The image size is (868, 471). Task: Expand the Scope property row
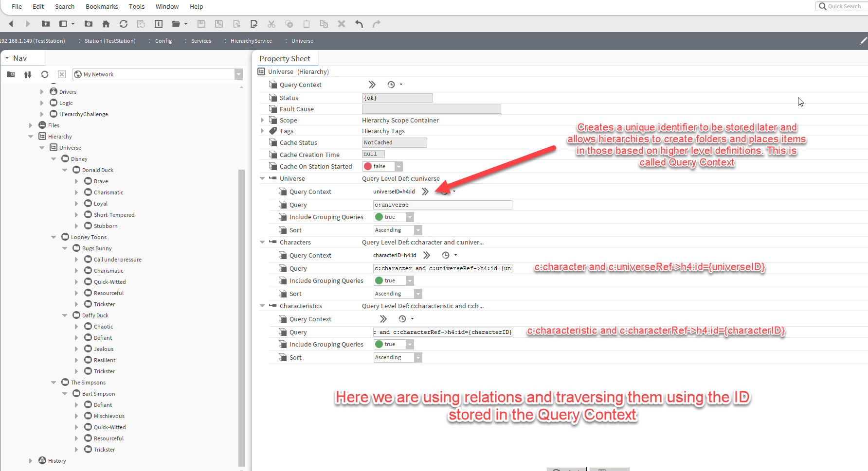[x=262, y=120]
